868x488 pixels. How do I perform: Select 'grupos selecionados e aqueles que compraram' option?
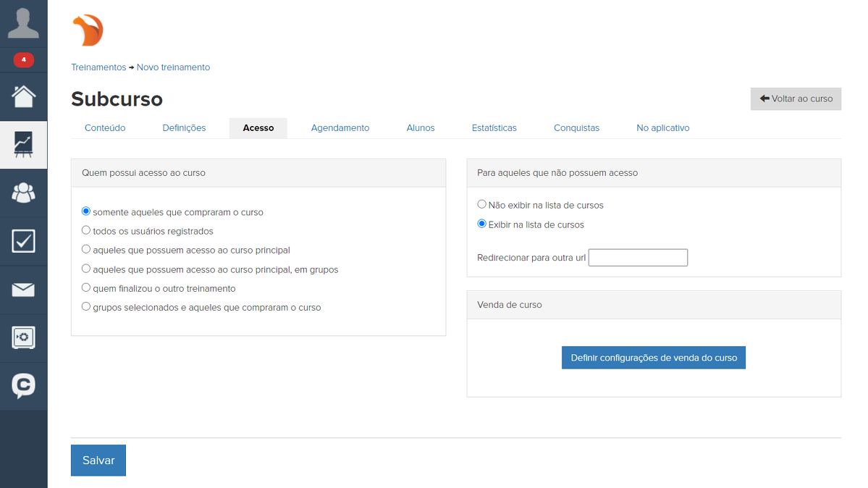86,307
